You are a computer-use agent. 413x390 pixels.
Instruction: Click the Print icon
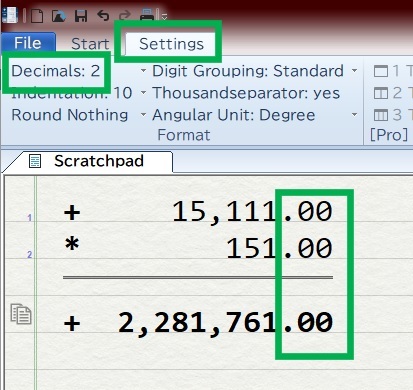coord(147,15)
